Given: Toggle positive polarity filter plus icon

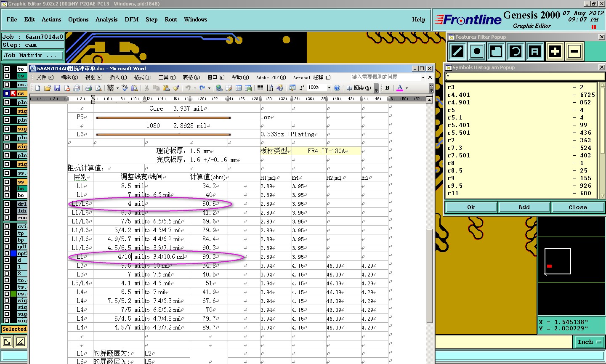Looking at the screenshot, I should [555, 52].
